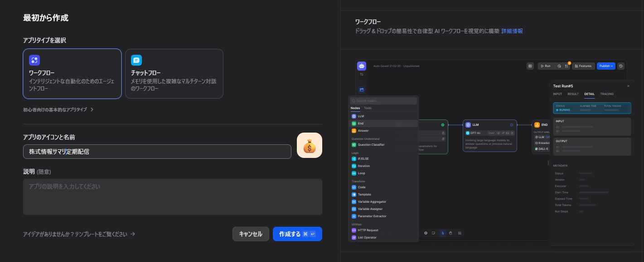Click the add node plus icon in the bottom toolbar
This screenshot has width=644, height=262.
(426, 233)
